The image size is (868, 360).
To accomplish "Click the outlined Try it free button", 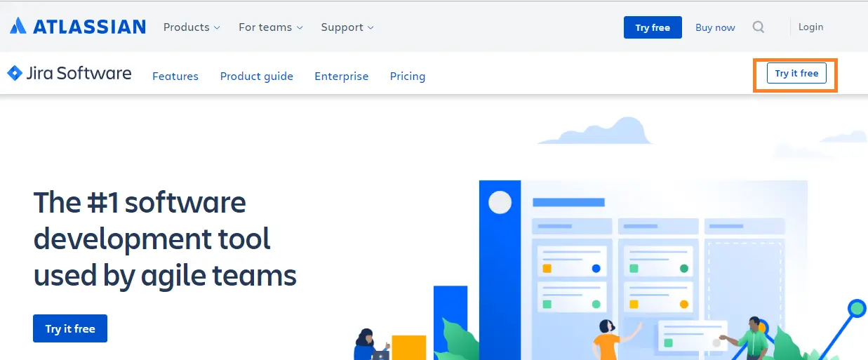I will [796, 73].
